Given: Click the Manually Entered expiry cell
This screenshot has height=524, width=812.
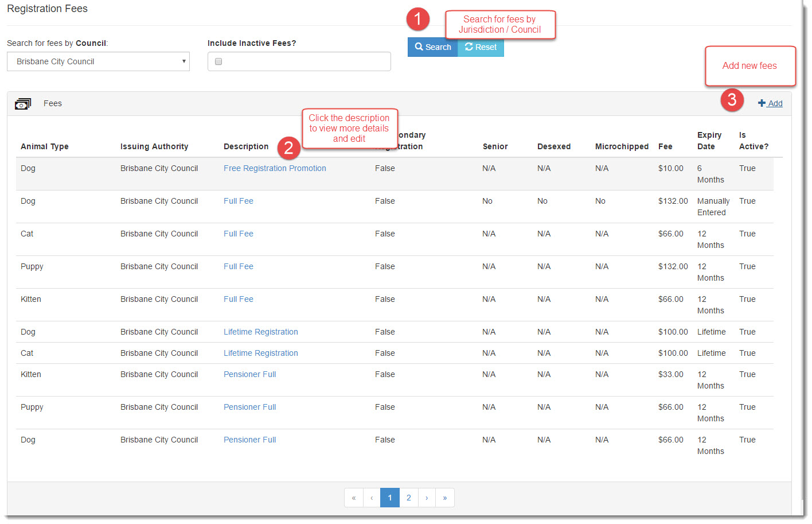Looking at the screenshot, I should 713,207.
